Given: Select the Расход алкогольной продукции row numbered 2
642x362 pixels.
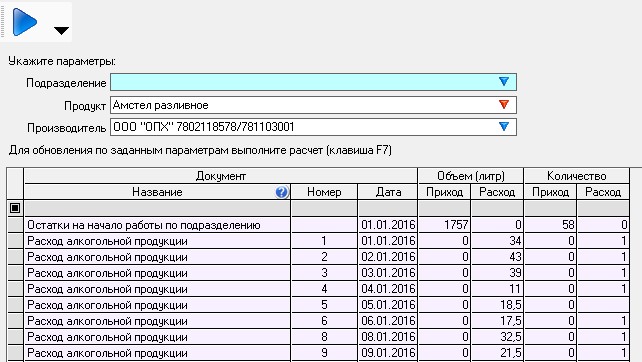Looking at the screenshot, I should (319, 257).
